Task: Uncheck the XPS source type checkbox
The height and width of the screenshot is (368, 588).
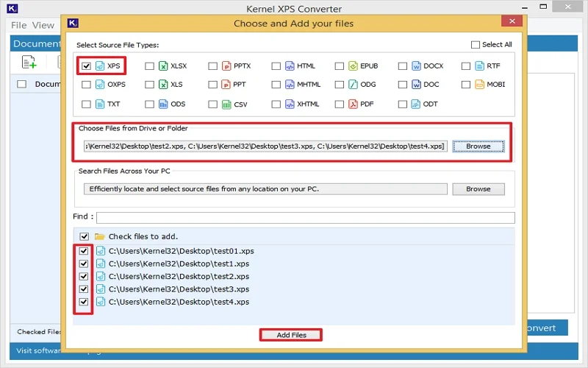Action: pyautogui.click(x=87, y=66)
